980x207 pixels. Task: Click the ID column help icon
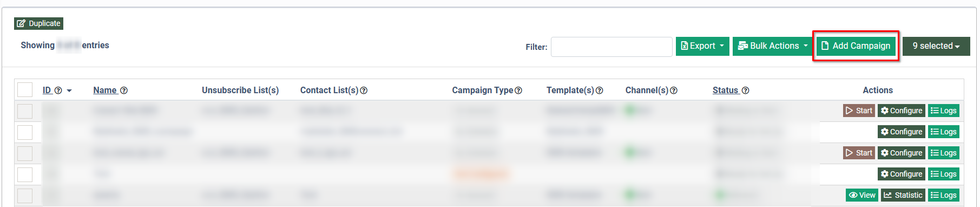click(x=58, y=90)
